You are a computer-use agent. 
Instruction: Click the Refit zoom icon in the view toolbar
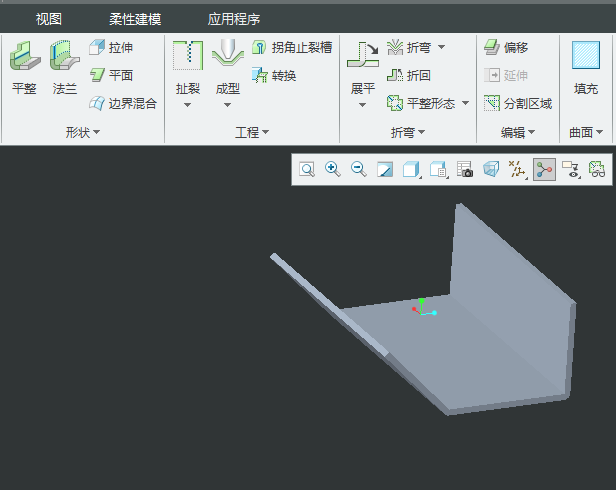pos(307,169)
